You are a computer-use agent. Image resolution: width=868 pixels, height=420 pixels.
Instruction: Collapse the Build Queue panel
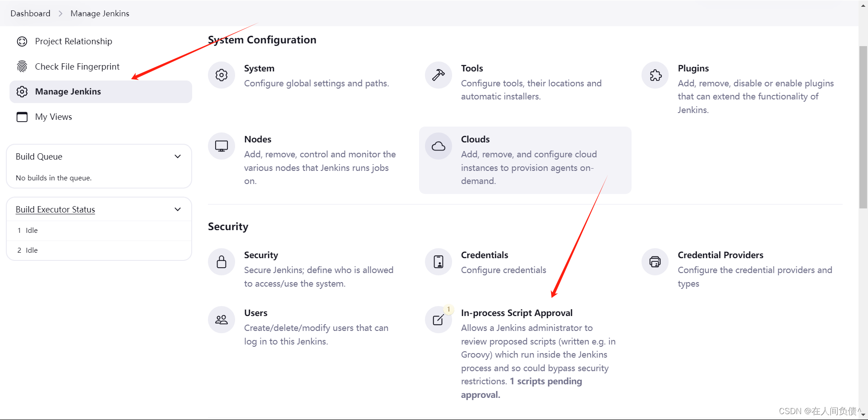[x=178, y=156]
